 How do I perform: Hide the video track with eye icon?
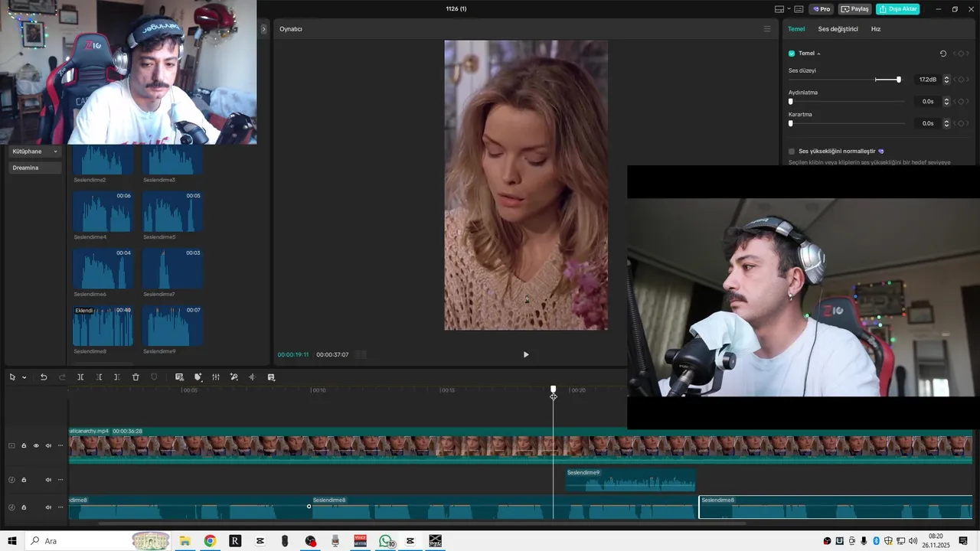tap(36, 445)
